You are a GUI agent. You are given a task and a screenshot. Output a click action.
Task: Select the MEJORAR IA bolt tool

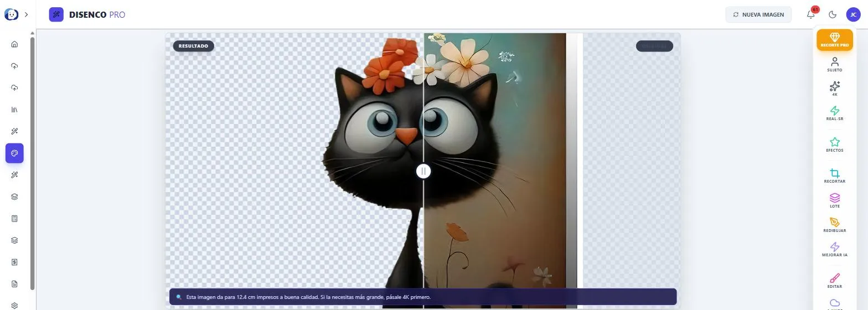tap(835, 249)
